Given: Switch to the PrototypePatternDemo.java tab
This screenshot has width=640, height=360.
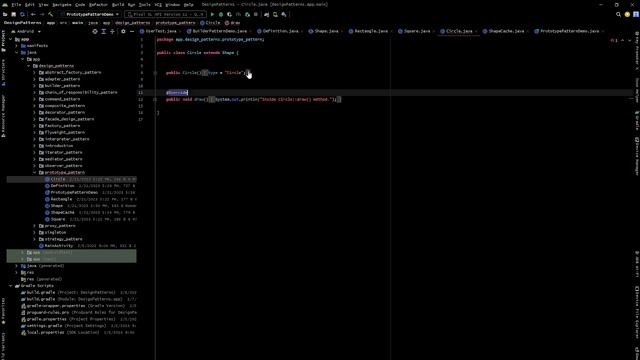Looking at the screenshot, I should pos(569,31).
